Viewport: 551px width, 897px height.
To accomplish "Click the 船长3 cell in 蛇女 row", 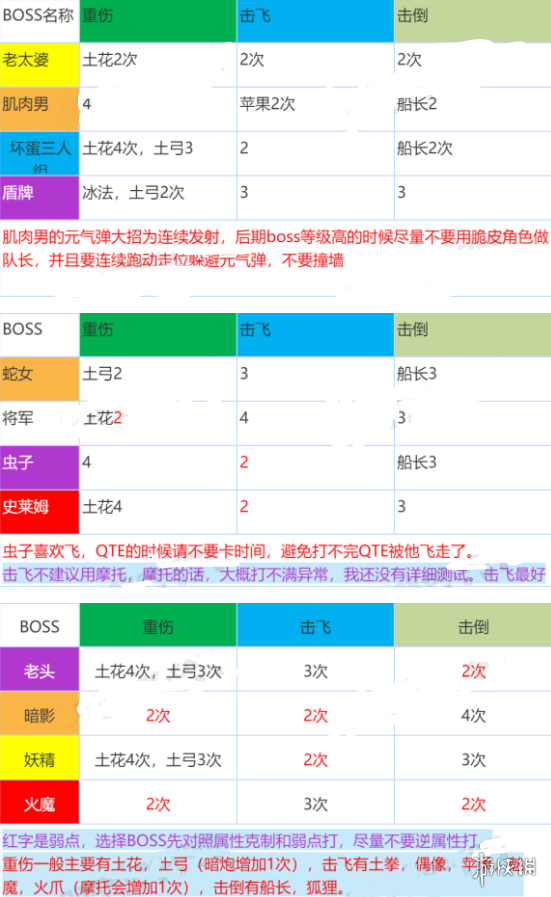I will [473, 379].
